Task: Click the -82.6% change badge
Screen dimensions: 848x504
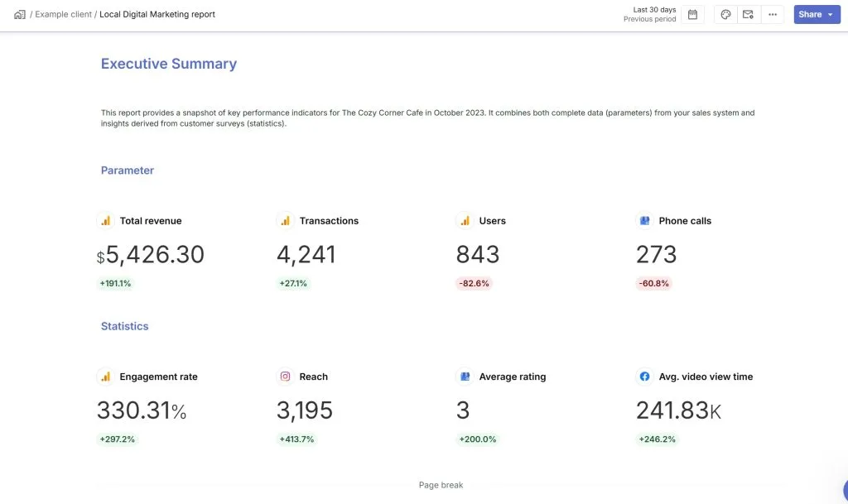Action: pyautogui.click(x=474, y=284)
